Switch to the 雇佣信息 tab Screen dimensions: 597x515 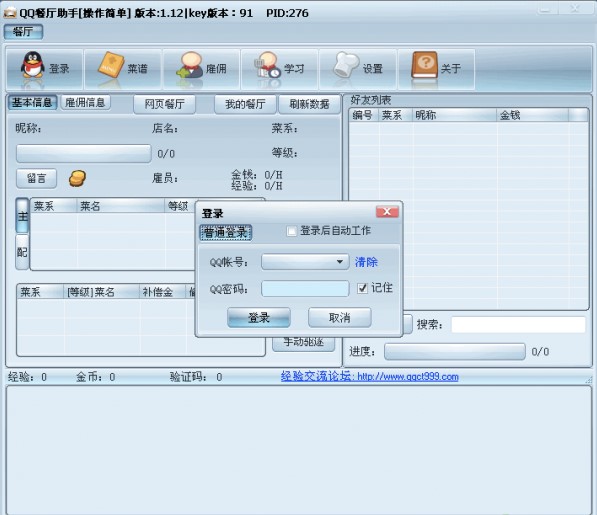85,102
